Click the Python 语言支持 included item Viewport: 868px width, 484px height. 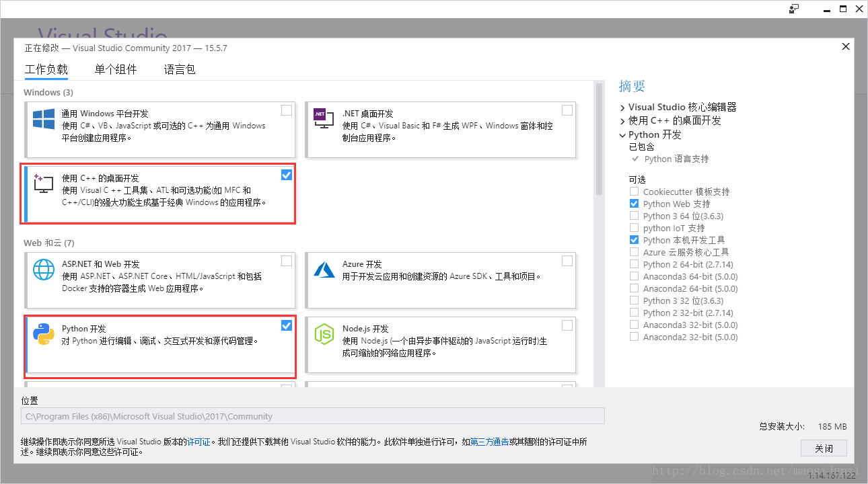pos(676,159)
